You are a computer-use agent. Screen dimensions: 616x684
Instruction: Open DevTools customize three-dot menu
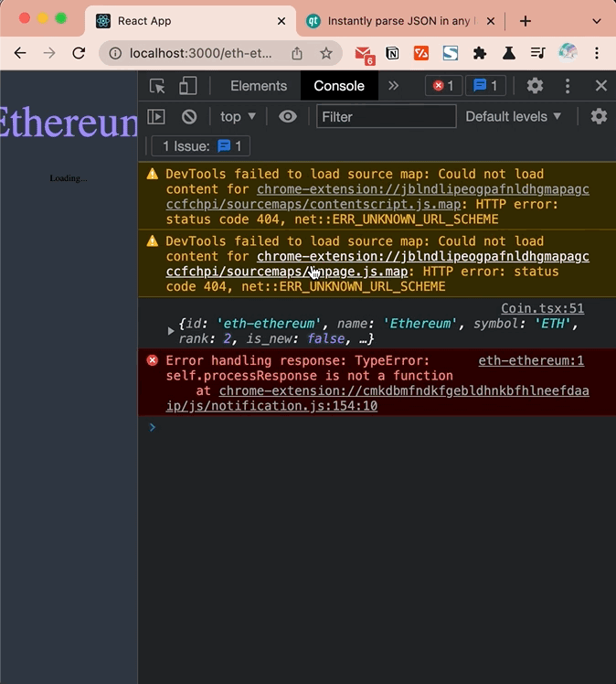coord(568,86)
